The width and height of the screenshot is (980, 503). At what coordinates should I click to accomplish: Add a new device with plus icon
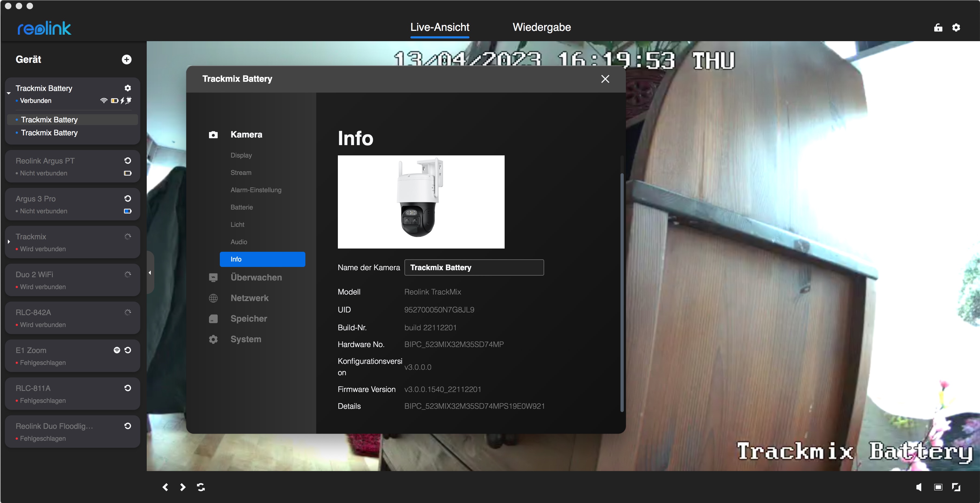tap(127, 59)
